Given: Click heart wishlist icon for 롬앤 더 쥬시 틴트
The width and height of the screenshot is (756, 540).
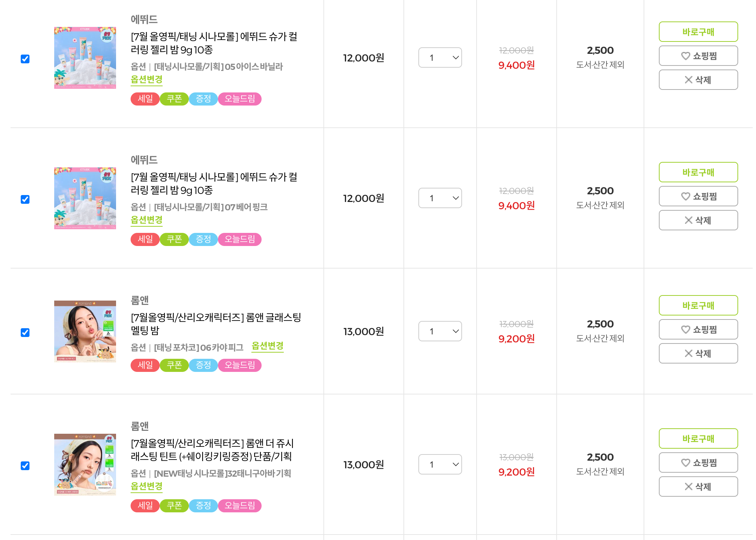Looking at the screenshot, I should [685, 463].
